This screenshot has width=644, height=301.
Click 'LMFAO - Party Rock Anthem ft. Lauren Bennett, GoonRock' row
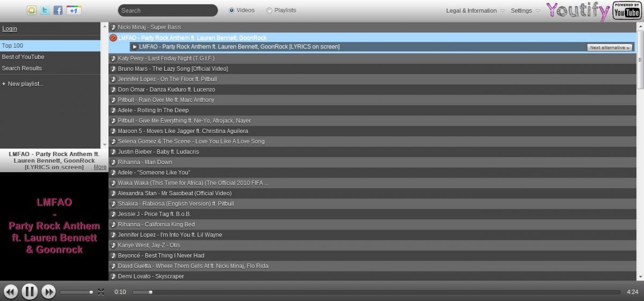click(372, 38)
